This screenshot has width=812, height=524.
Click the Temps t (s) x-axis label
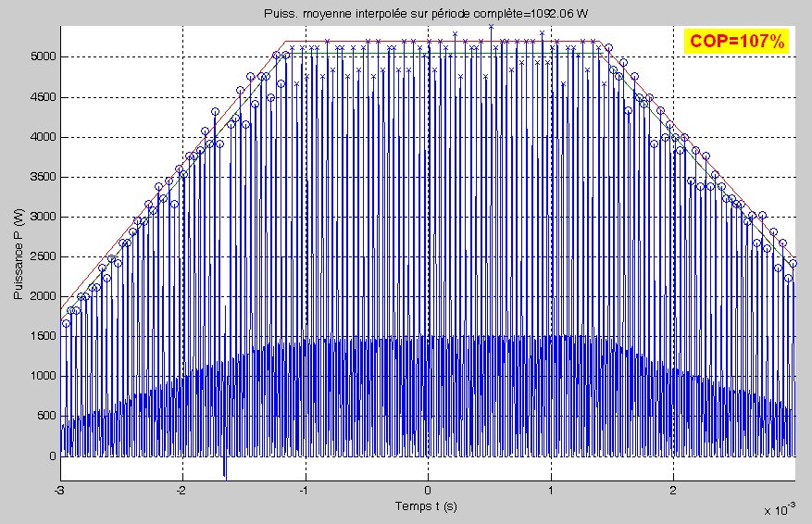click(426, 505)
